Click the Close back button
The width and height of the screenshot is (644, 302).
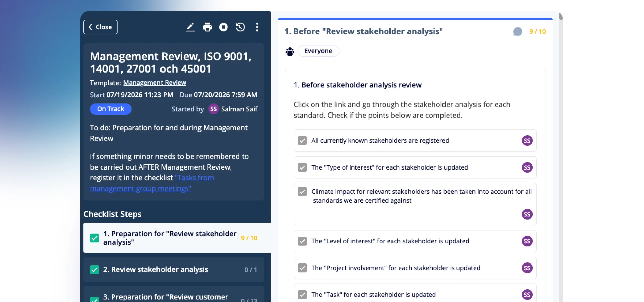click(x=100, y=27)
